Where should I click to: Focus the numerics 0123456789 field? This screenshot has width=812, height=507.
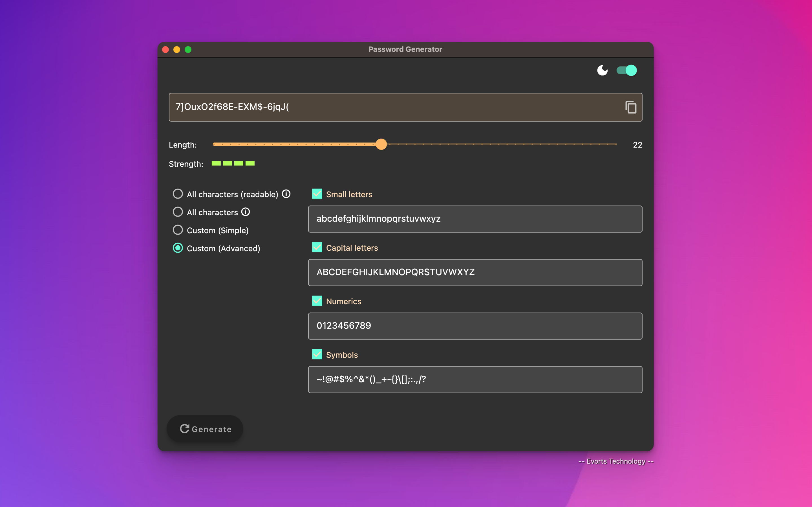coord(475,326)
